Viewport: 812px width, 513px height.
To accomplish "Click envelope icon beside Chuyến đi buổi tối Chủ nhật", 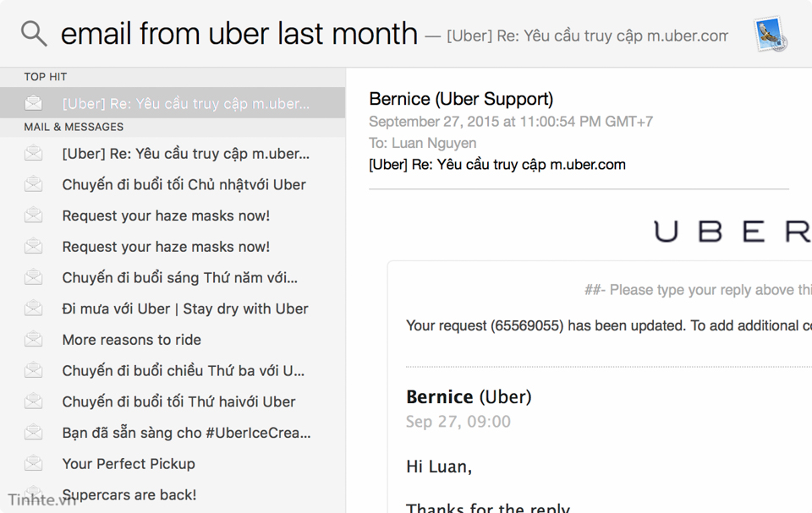I will [x=33, y=184].
